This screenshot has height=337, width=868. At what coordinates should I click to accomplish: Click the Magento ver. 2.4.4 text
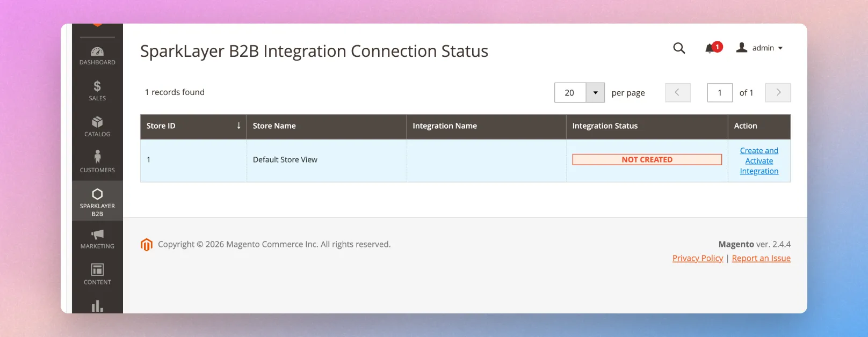point(755,244)
